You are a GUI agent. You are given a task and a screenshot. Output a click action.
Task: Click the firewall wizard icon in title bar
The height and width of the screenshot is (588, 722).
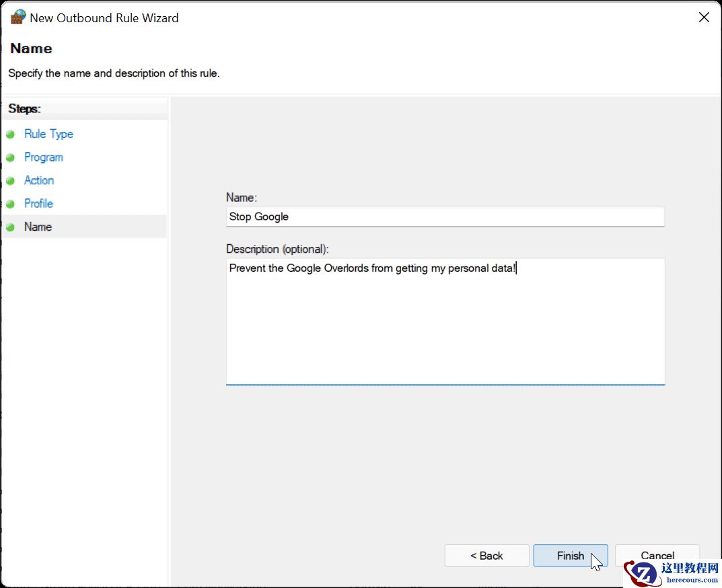click(x=18, y=17)
